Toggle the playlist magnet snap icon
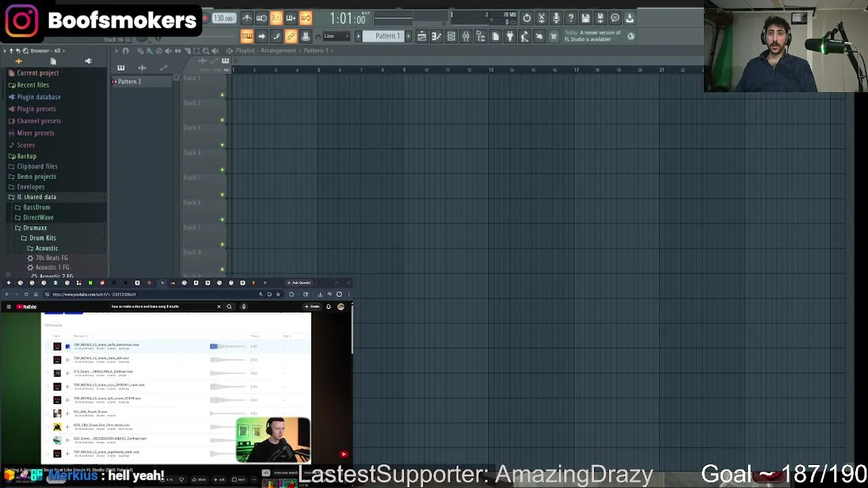868x488 pixels. tap(125, 51)
